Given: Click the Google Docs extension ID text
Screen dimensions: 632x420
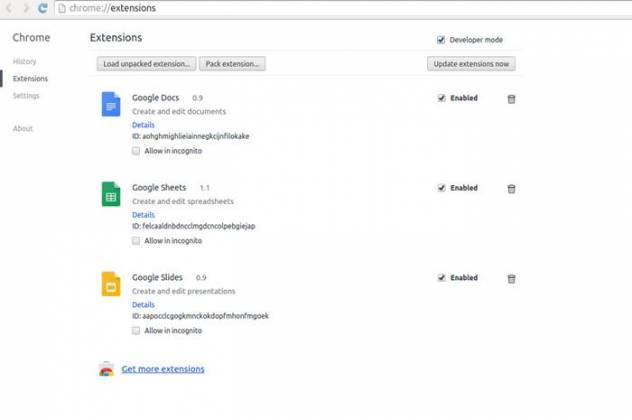Looking at the screenshot, I should [x=191, y=136].
